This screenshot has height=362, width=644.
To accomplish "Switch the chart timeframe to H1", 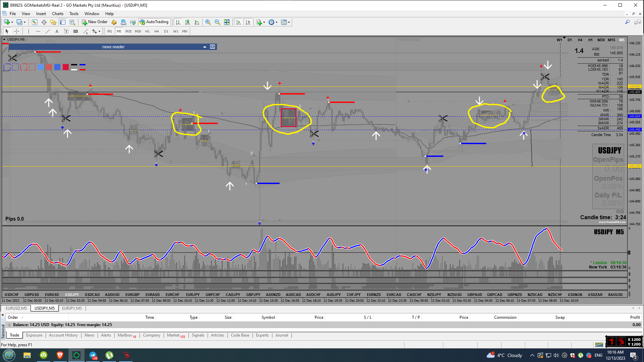I will pos(147,32).
